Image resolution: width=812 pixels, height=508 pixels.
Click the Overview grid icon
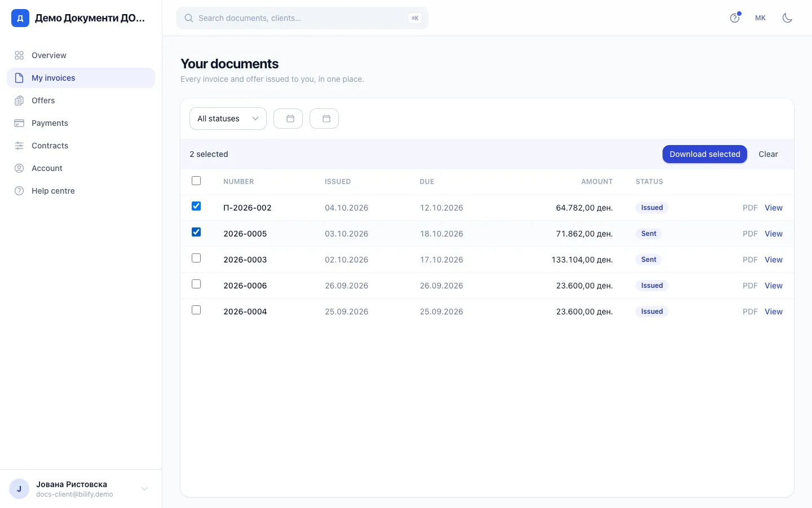[x=19, y=55]
